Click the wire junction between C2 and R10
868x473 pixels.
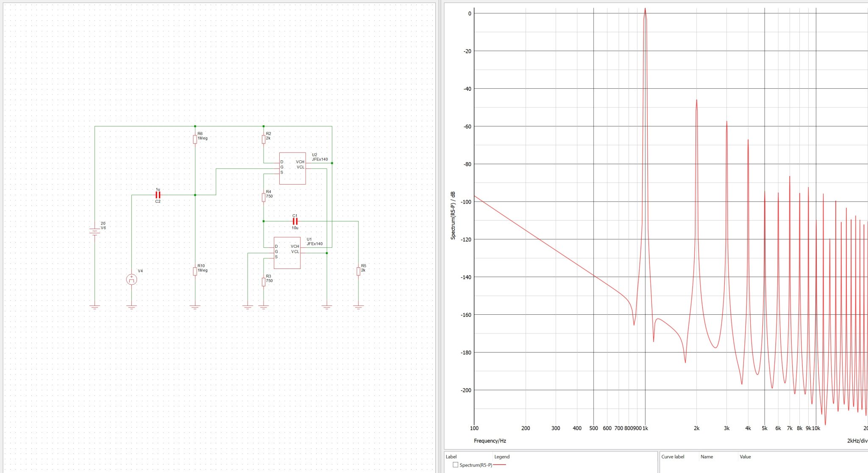tap(195, 195)
